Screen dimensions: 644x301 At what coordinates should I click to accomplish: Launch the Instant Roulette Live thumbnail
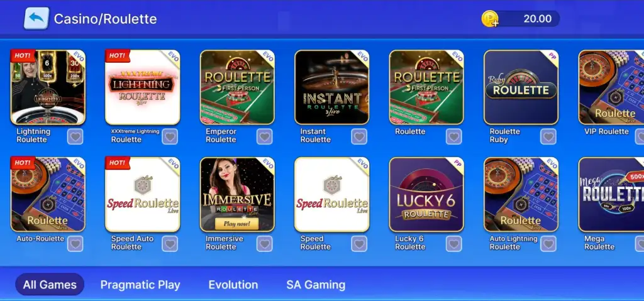[x=332, y=87]
